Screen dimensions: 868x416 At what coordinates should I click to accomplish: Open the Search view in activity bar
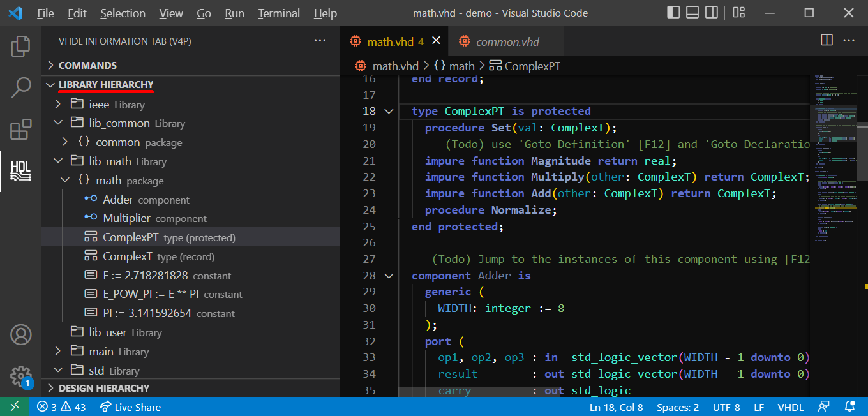click(x=20, y=87)
